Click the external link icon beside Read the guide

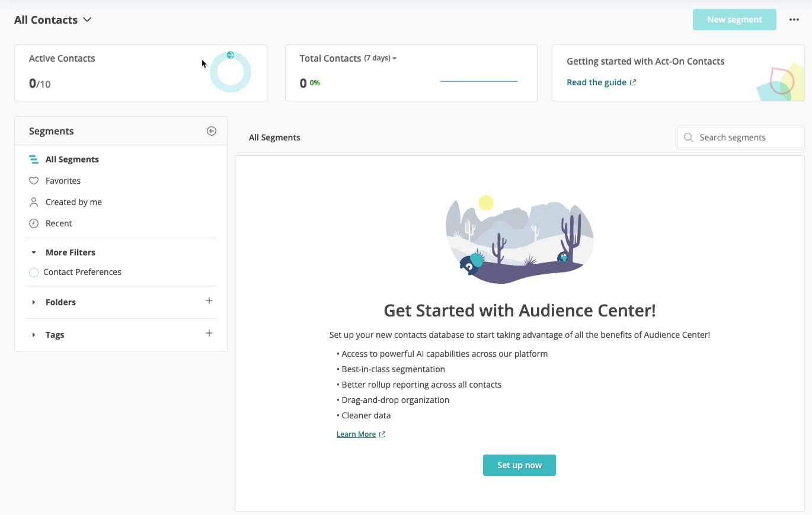click(x=633, y=82)
